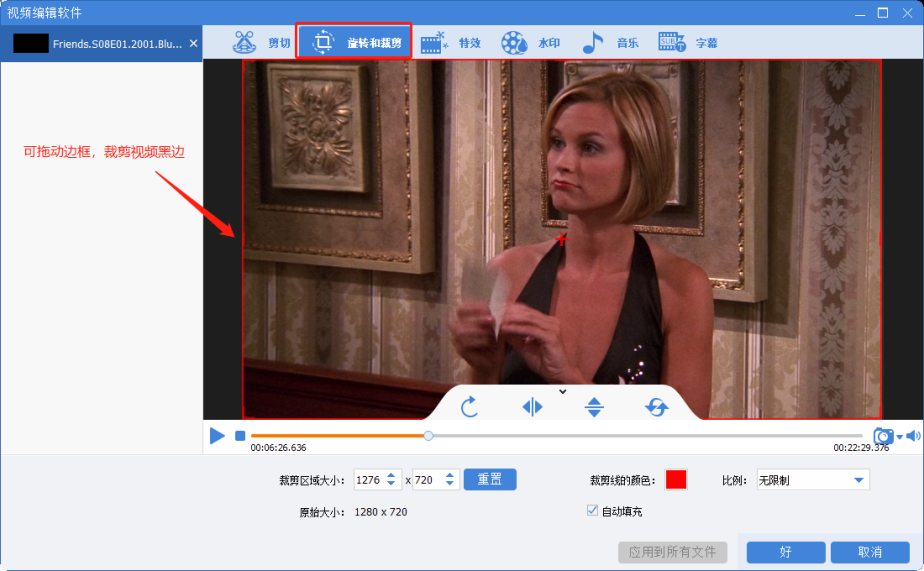Click end time 00:22:29.376 text
Image resolution: width=924 pixels, height=571 pixels.
tap(861, 448)
